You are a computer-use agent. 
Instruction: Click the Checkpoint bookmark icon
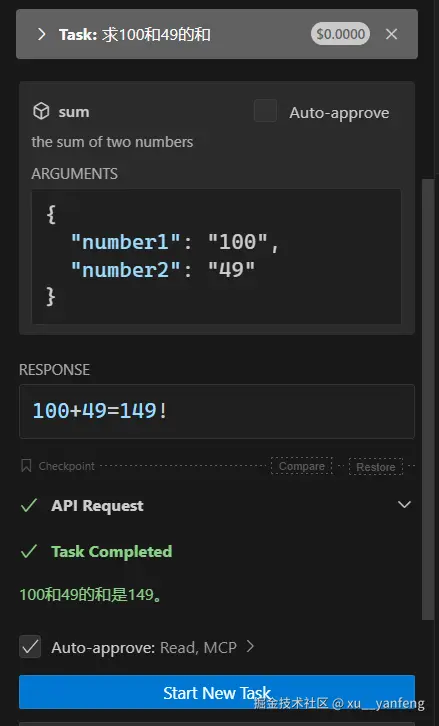click(x=26, y=466)
